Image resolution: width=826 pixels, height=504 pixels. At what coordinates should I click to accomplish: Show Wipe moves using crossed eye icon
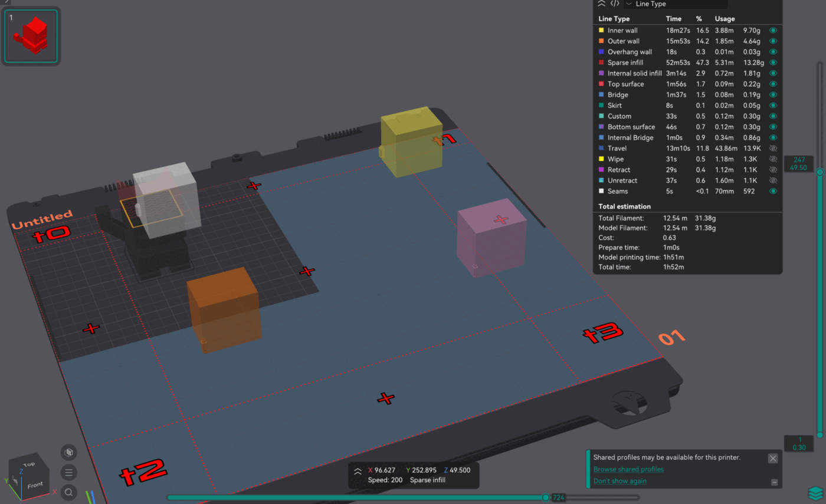pyautogui.click(x=773, y=159)
